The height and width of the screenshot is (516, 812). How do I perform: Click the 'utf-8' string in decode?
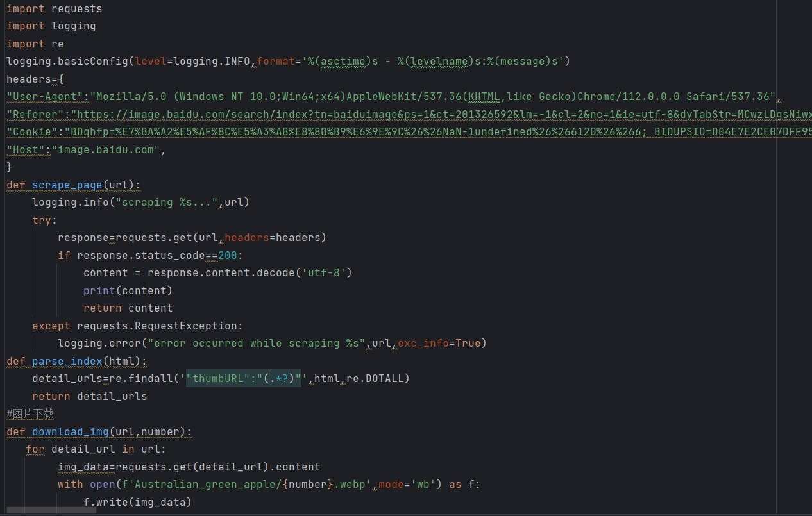coord(324,272)
